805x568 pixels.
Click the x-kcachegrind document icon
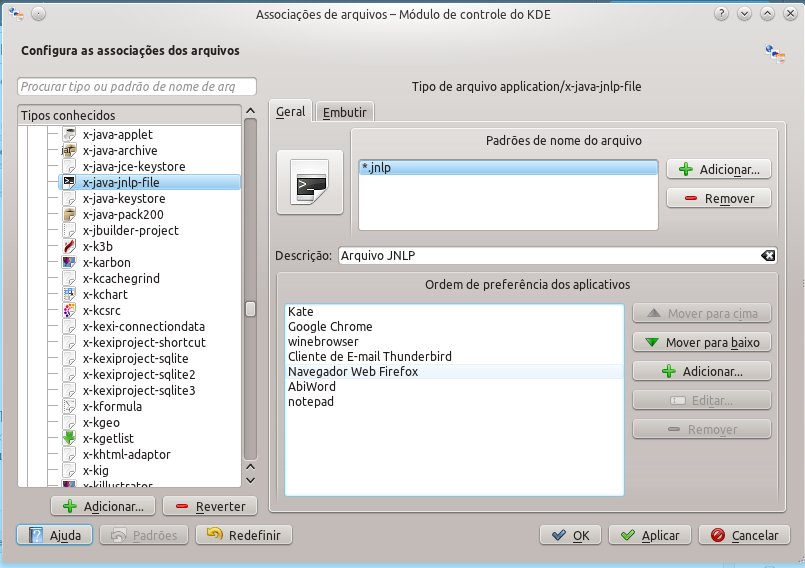pyautogui.click(x=69, y=278)
